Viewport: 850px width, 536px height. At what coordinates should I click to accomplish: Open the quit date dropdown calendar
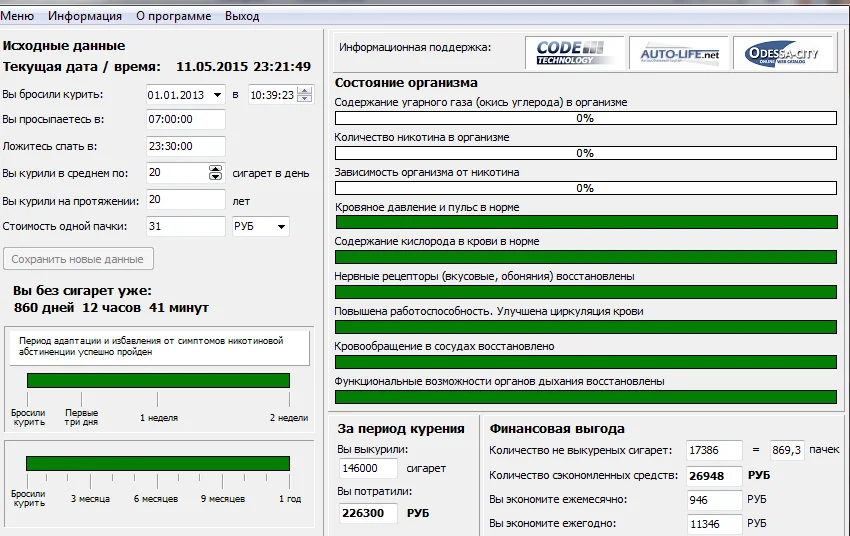click(218, 95)
